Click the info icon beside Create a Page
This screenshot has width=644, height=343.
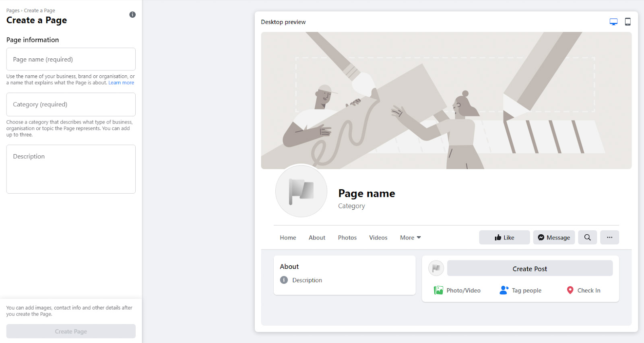click(x=132, y=14)
